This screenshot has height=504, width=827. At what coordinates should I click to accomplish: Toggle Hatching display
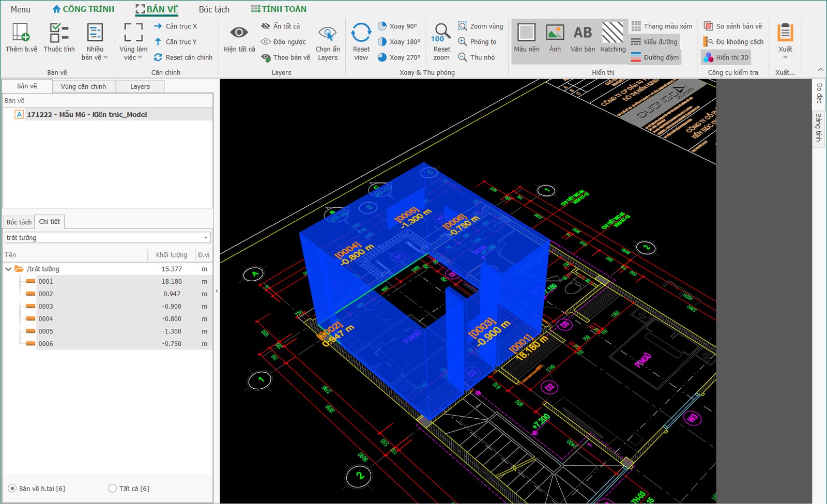[x=613, y=37]
